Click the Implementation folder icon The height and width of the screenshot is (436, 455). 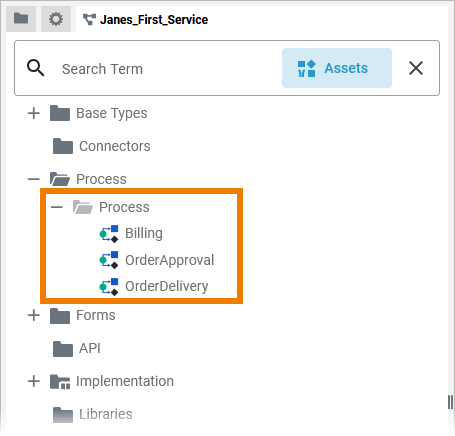[60, 382]
